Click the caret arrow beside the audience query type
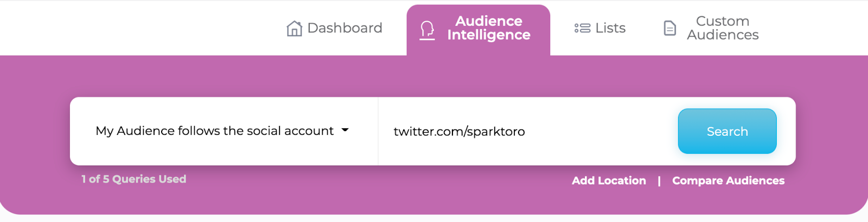Viewport: 868px width, 222px height. [345, 130]
